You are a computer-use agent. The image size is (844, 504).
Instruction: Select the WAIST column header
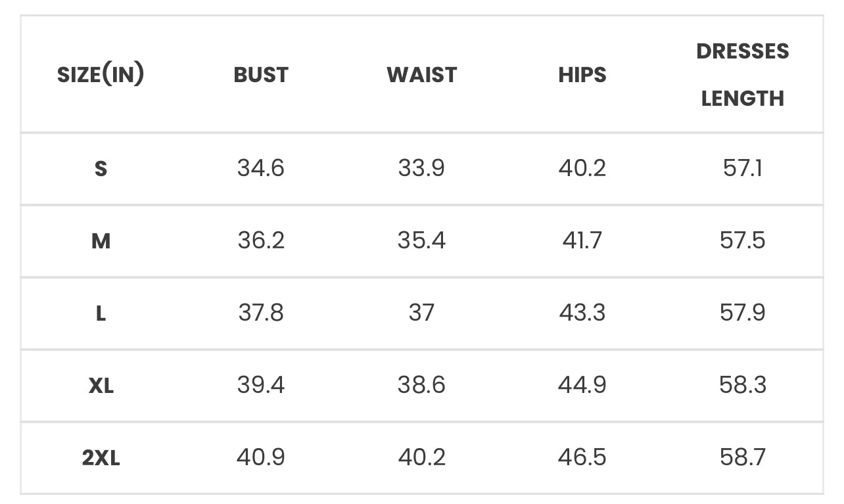pos(421,75)
